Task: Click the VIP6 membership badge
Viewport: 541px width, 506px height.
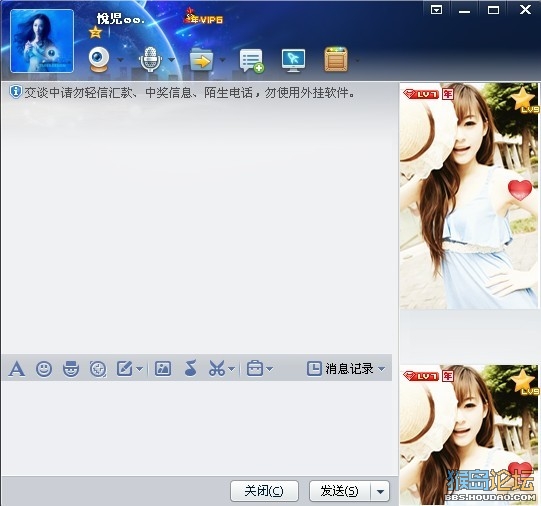Action: [204, 18]
